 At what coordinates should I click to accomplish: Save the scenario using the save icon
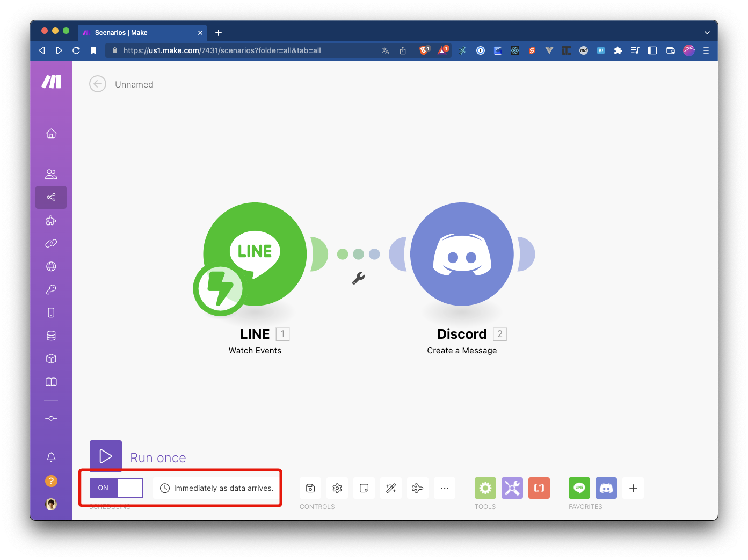310,488
